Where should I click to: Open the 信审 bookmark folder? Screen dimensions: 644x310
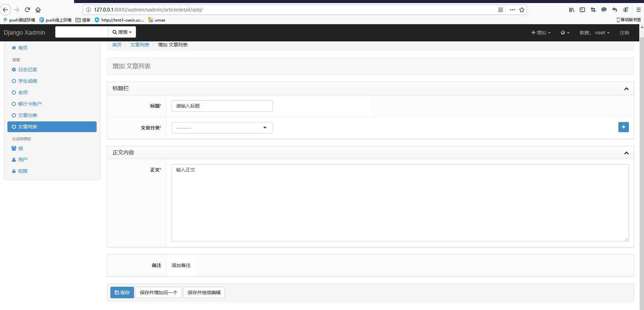click(x=83, y=20)
